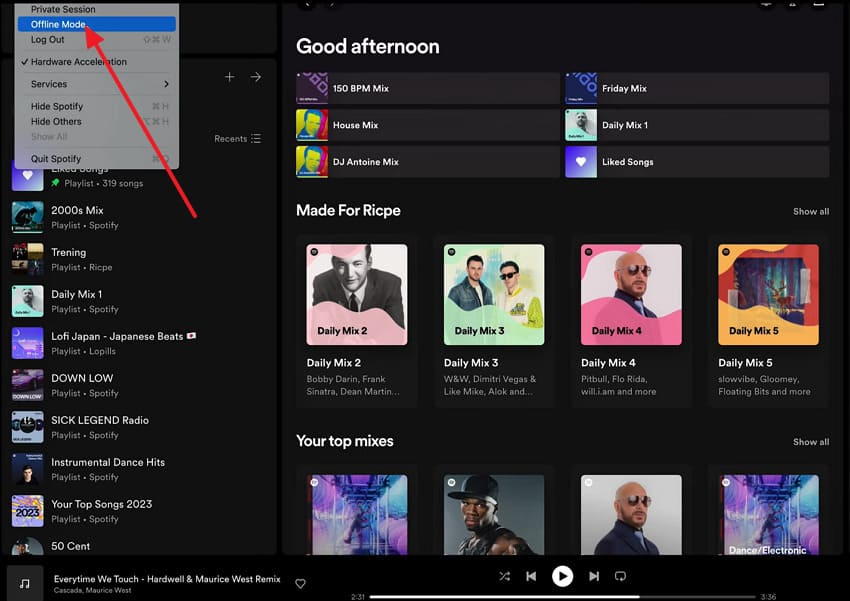Open Daily Mix 2 card cover
The height and width of the screenshot is (601, 850).
357,294
